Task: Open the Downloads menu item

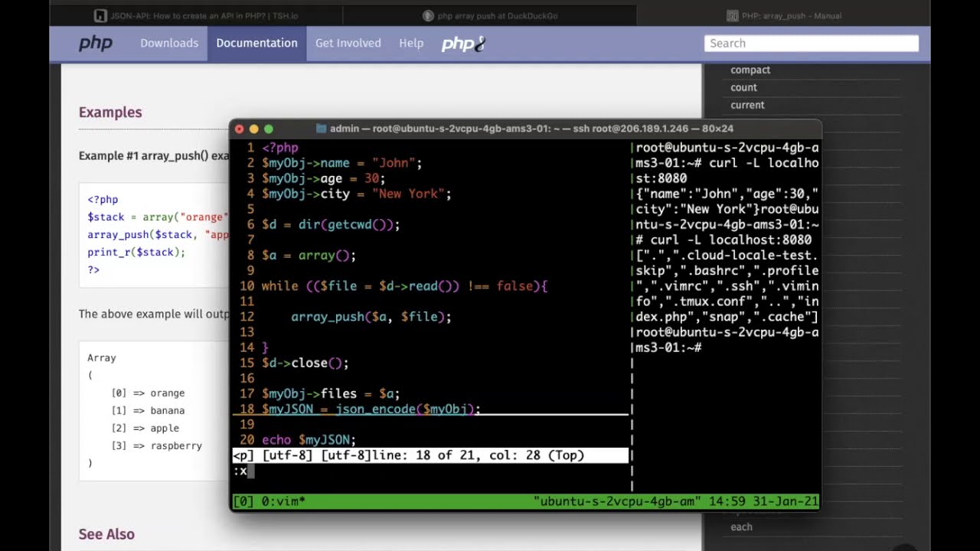Action: point(169,43)
